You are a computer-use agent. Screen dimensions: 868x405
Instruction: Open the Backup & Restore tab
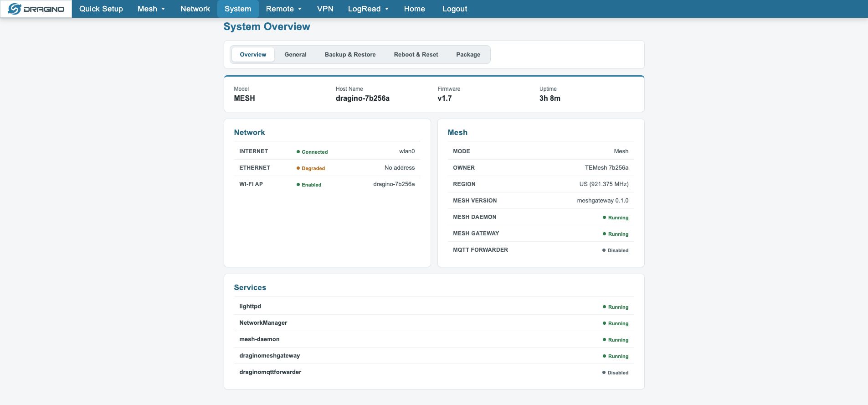pyautogui.click(x=350, y=54)
